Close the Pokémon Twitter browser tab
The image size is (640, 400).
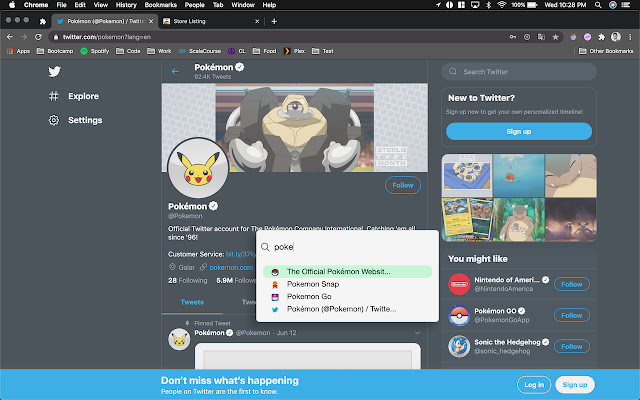(151, 21)
